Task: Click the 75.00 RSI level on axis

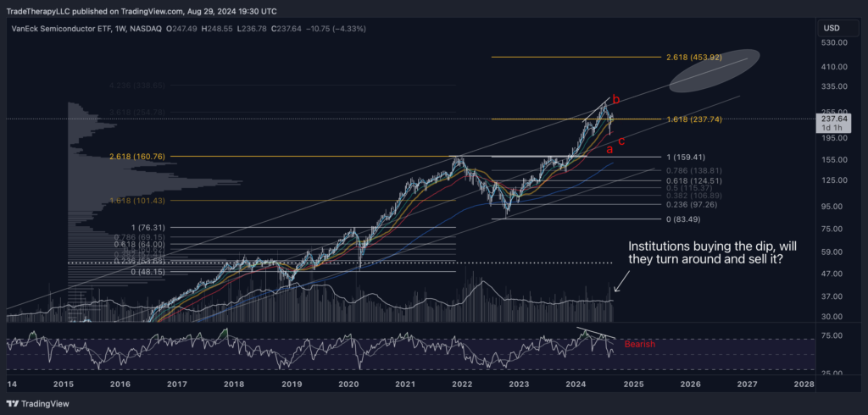Action: (x=831, y=335)
